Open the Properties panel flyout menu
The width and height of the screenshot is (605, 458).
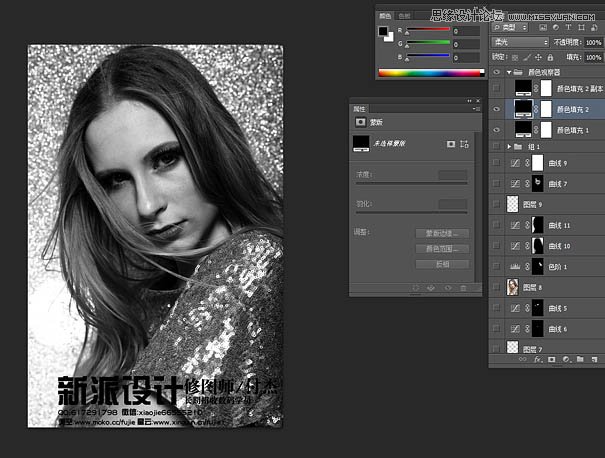click(477, 109)
